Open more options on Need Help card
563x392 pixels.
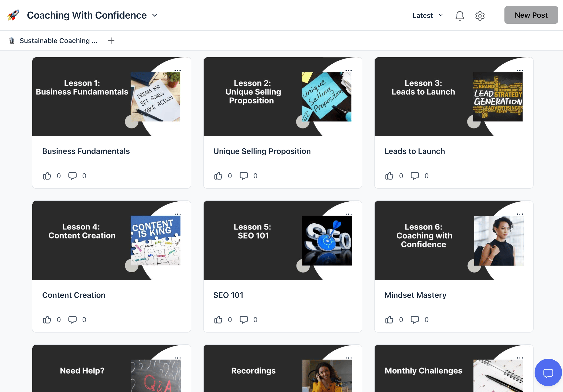click(178, 358)
